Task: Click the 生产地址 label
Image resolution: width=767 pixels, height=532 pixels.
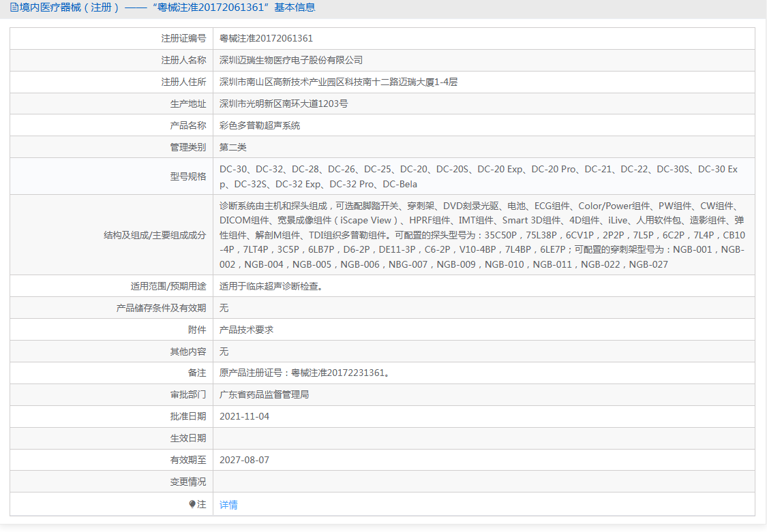Action: pos(188,104)
